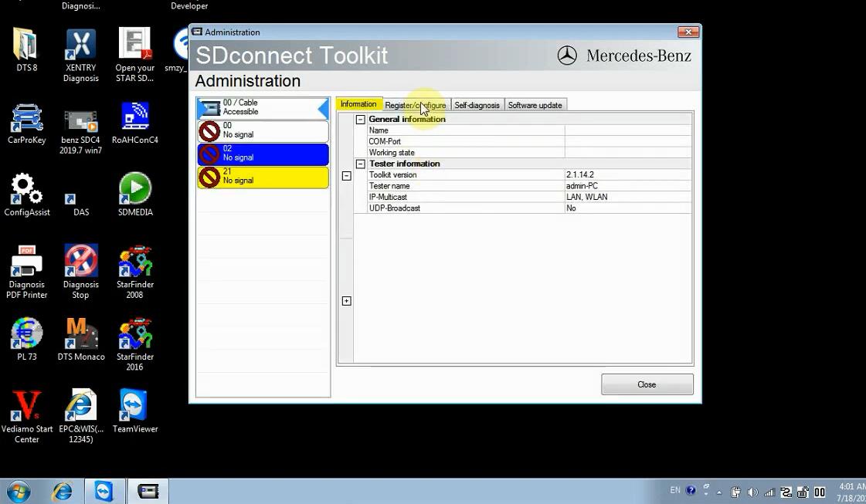
Task: Open ConfigAssist gears icon
Action: [x=26, y=194]
